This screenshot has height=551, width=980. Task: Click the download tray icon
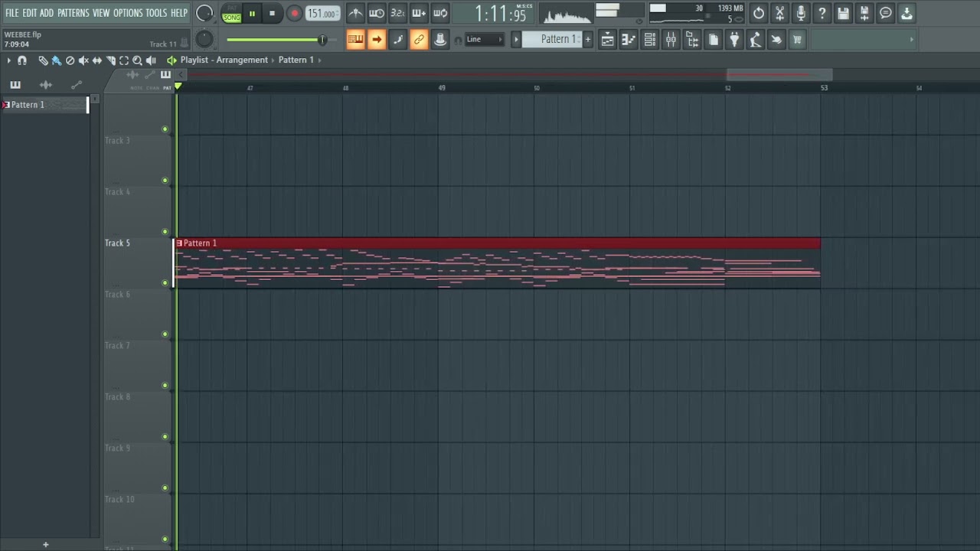click(x=906, y=13)
